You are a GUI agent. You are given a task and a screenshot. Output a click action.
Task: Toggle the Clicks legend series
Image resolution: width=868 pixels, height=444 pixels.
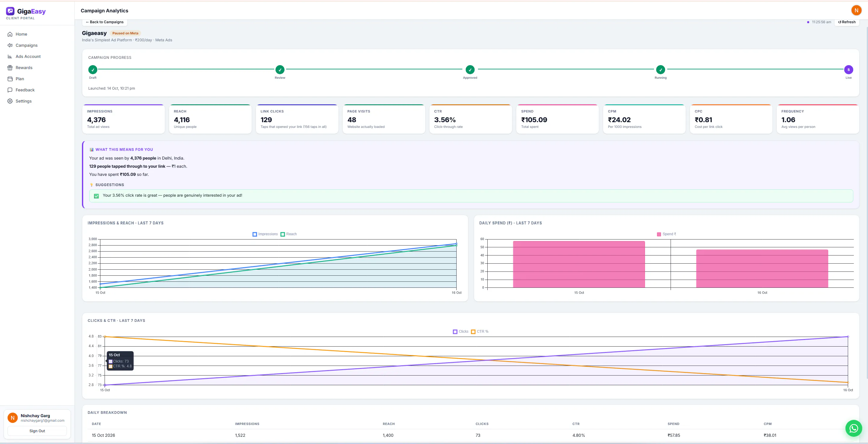(x=461, y=331)
